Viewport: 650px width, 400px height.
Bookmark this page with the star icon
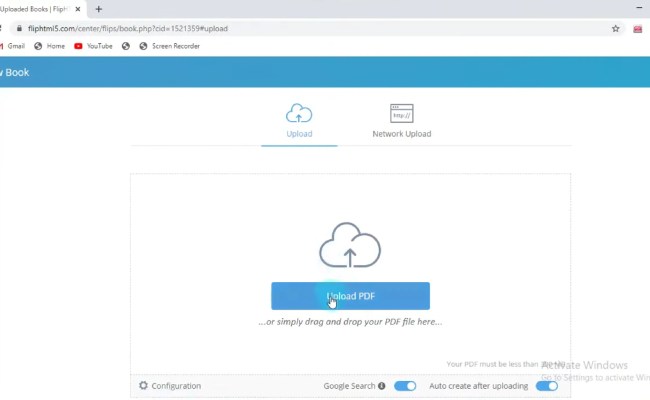click(616, 29)
